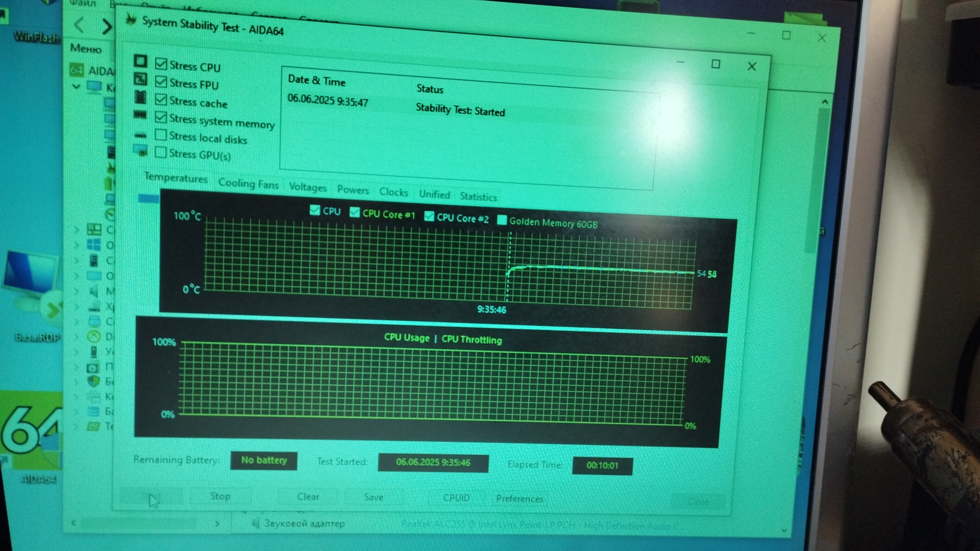Screen dimensions: 980x551
Task: Open the Preferences button
Action: [519, 498]
